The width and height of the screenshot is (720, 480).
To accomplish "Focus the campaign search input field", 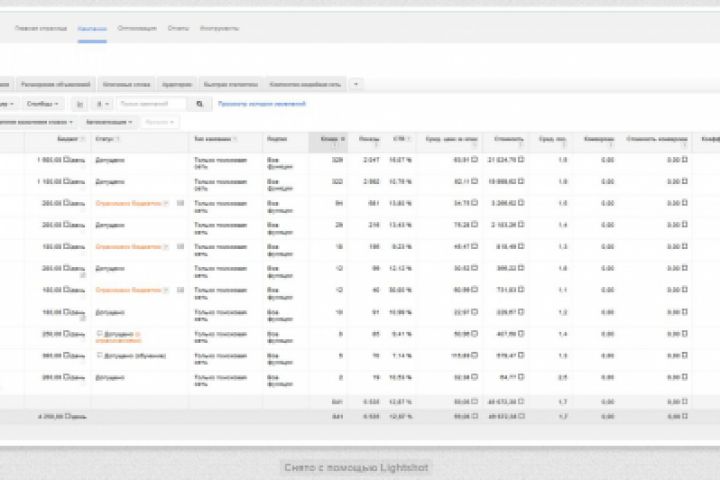I will (152, 104).
